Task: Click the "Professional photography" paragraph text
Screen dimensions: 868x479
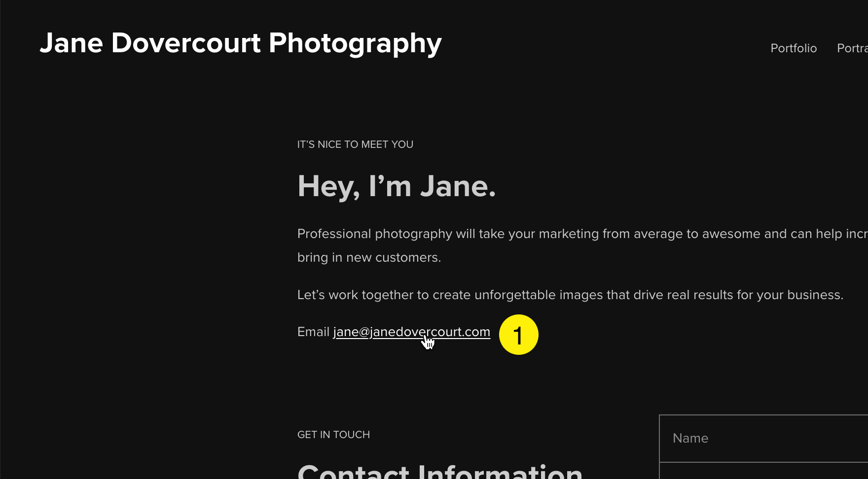Action: coord(582,245)
